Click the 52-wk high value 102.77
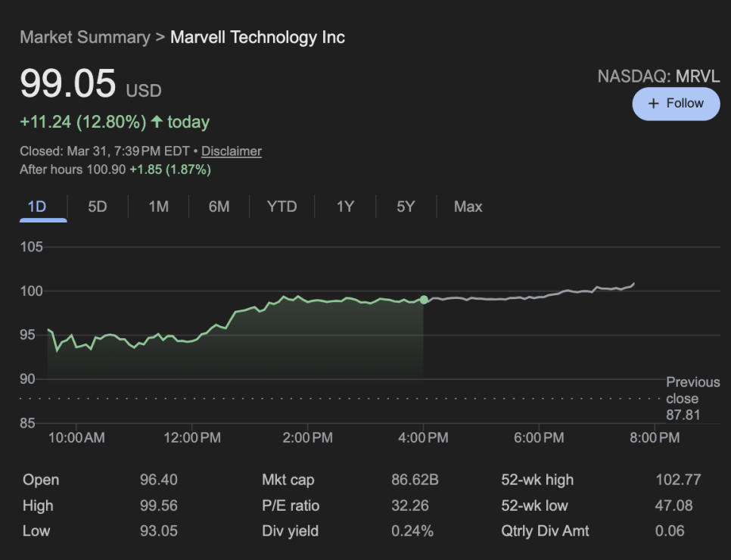731x560 pixels. pyautogui.click(x=678, y=480)
